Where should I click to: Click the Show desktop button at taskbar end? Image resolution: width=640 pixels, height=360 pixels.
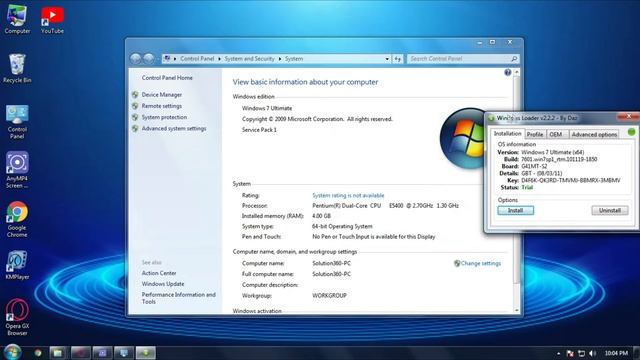[x=636, y=353]
